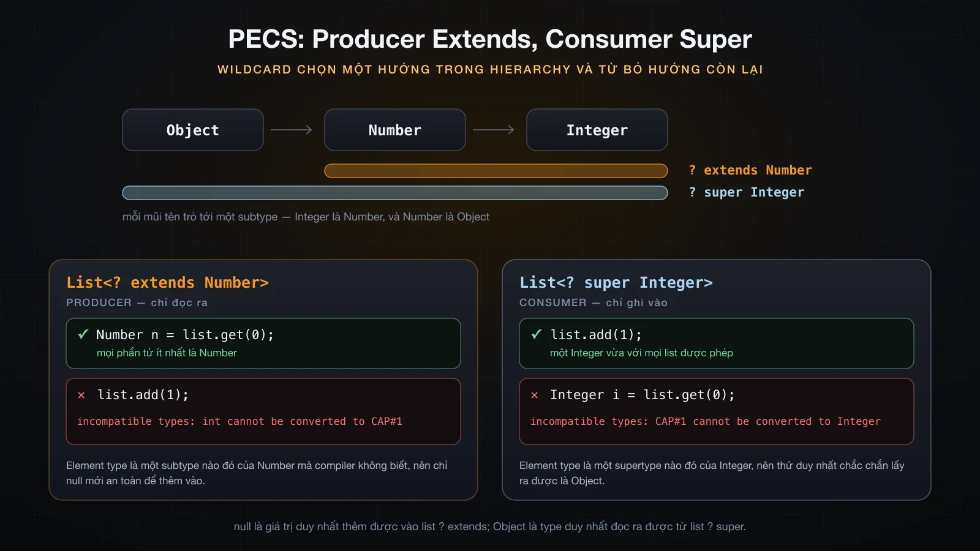Screen dimensions: 980x551
Task: Click the red X beside Integer i = list.get(0)
Action: 535,395
